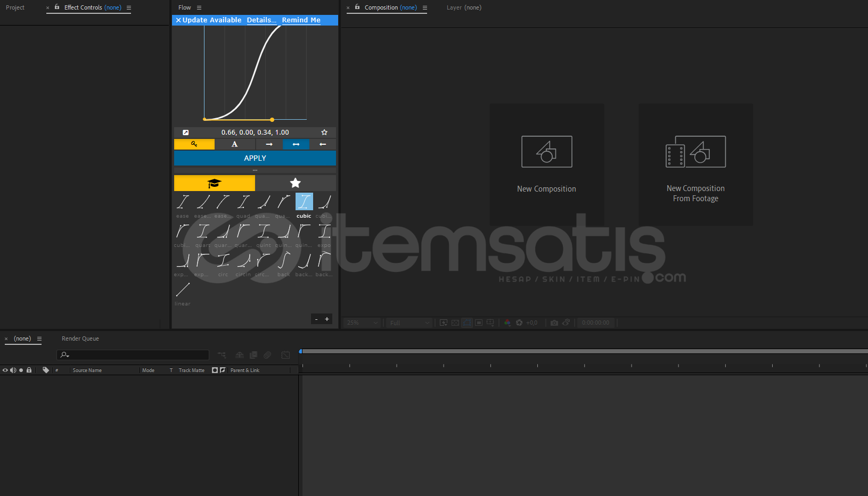Screen dimensions: 868x496
Task: Select the ease curve preset
Action: [x=183, y=202]
